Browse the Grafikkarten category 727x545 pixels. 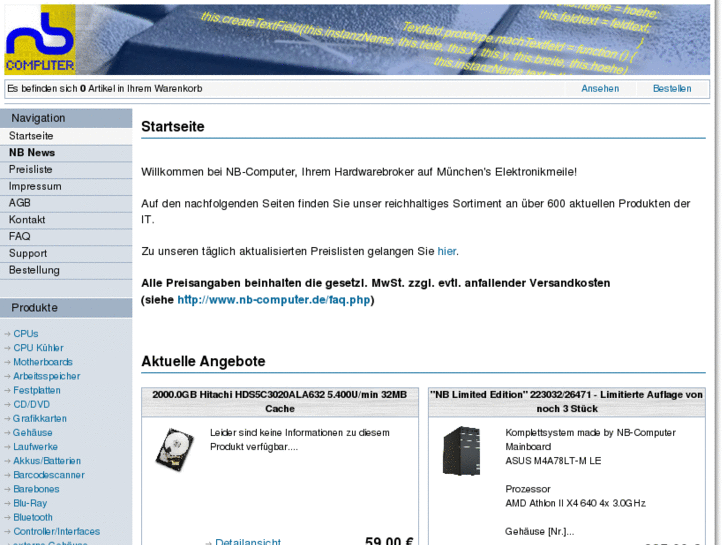tap(40, 419)
